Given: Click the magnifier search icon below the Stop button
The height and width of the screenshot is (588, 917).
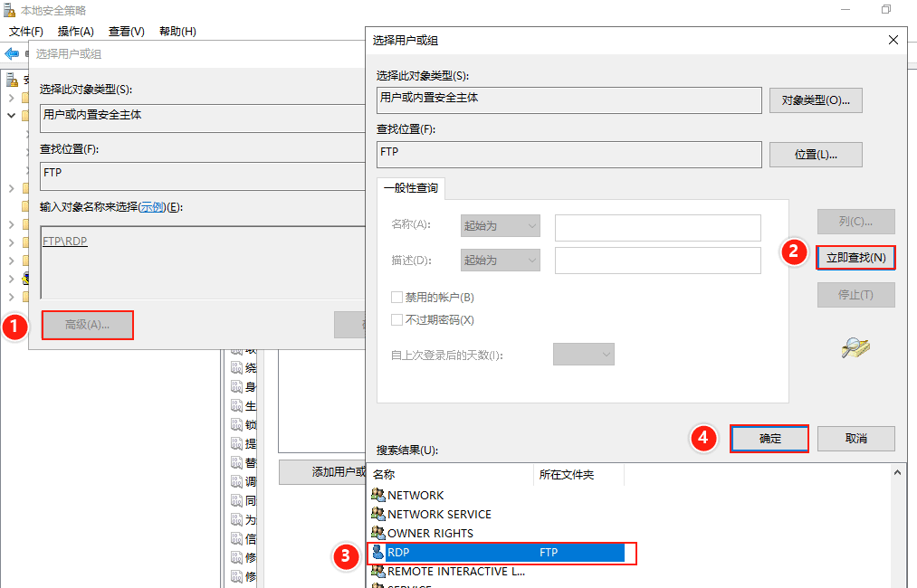Looking at the screenshot, I should [855, 347].
